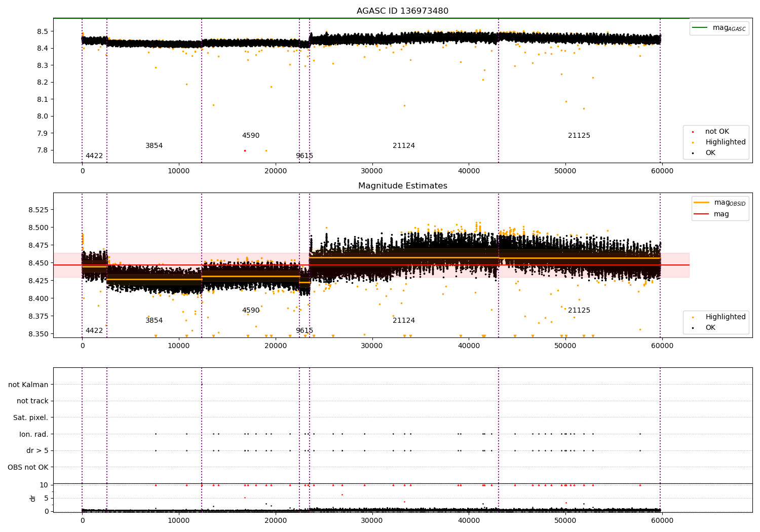The width and height of the screenshot is (760, 532).
Task: Click the 8.525 y-axis tick label
Action: pos(39,210)
